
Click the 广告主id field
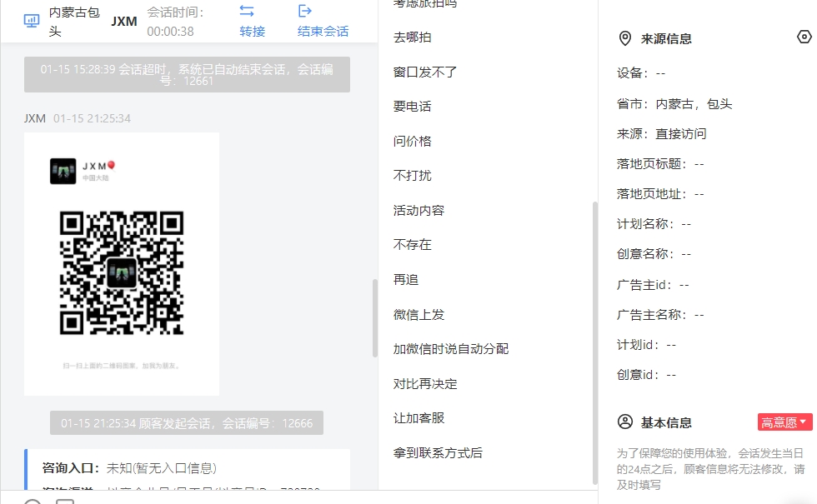(653, 285)
